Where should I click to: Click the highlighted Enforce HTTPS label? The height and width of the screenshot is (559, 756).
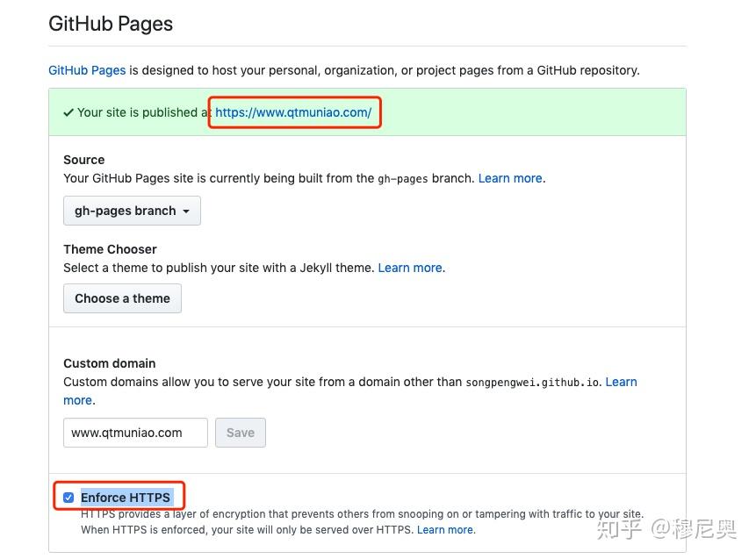[126, 498]
